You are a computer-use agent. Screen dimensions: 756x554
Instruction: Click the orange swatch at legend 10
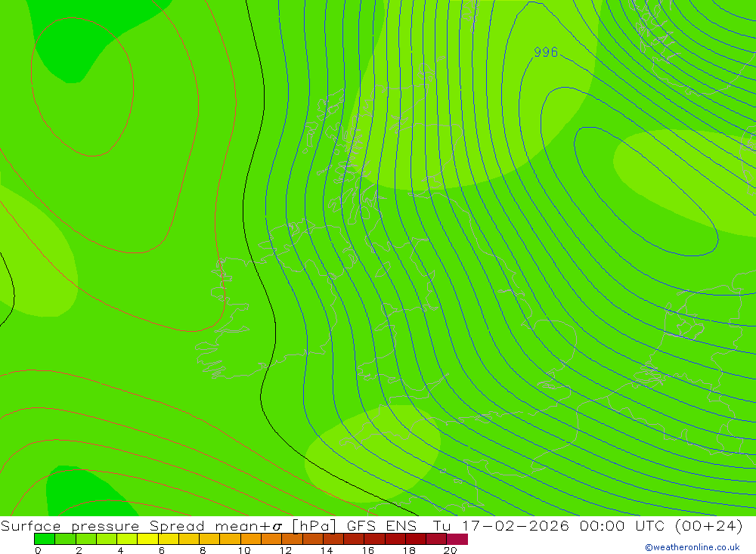251,539
